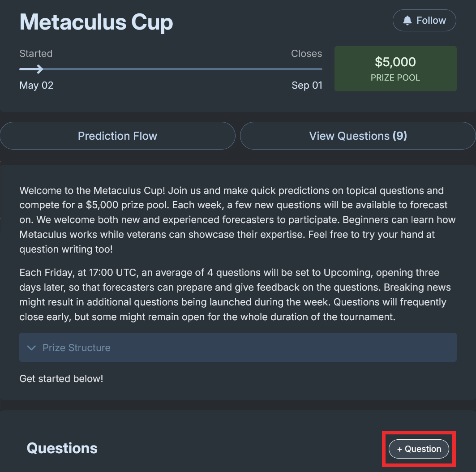
Task: Open the View Questions (9) tab
Action: pos(357,136)
